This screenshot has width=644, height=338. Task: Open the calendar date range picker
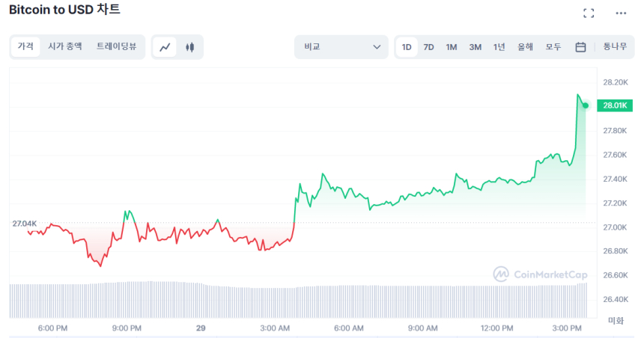coord(580,47)
